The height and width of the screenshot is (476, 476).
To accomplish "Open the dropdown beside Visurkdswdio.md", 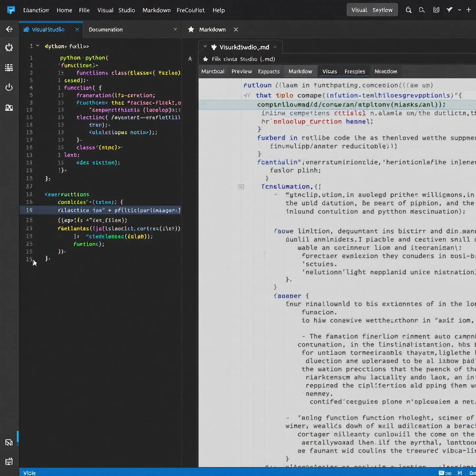I will (x=275, y=47).
